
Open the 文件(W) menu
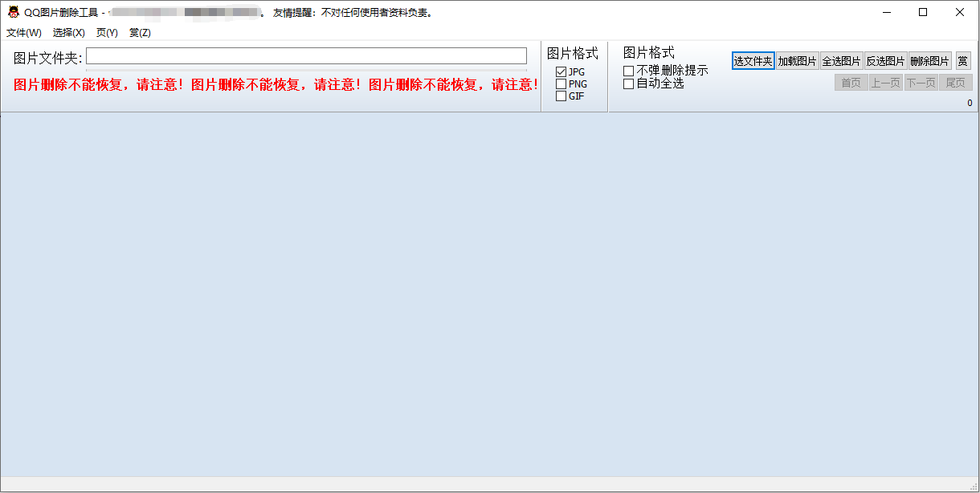[x=24, y=33]
